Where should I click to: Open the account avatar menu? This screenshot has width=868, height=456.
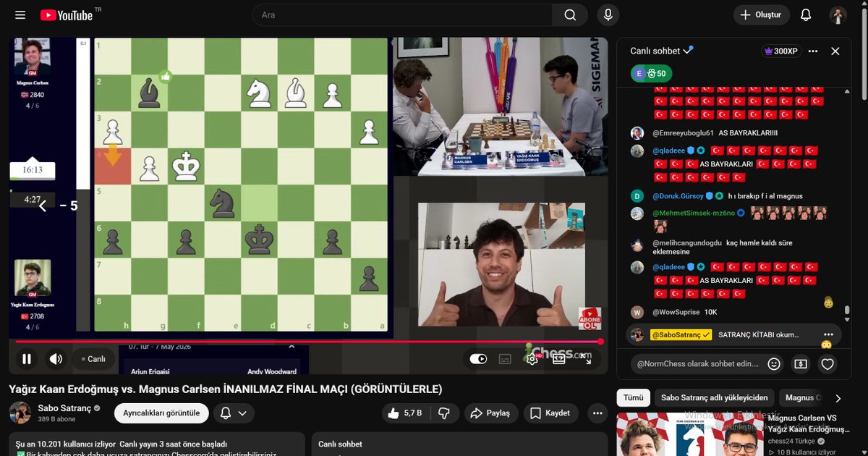point(838,15)
